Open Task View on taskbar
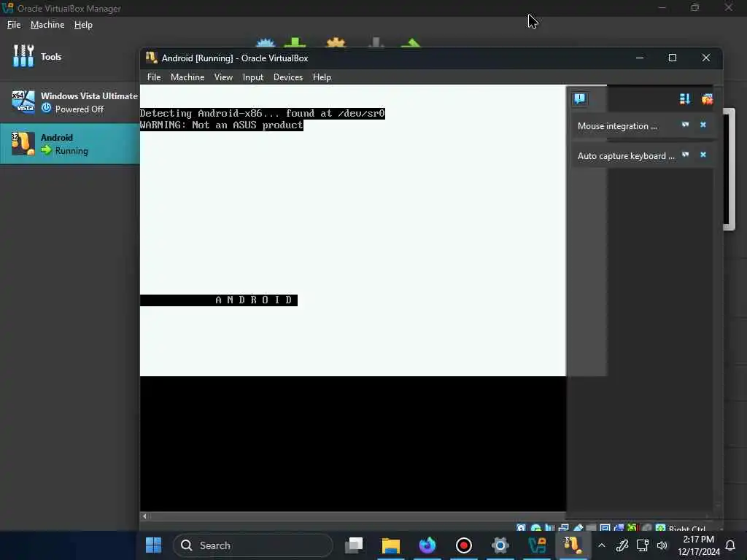747x560 pixels. (354, 545)
